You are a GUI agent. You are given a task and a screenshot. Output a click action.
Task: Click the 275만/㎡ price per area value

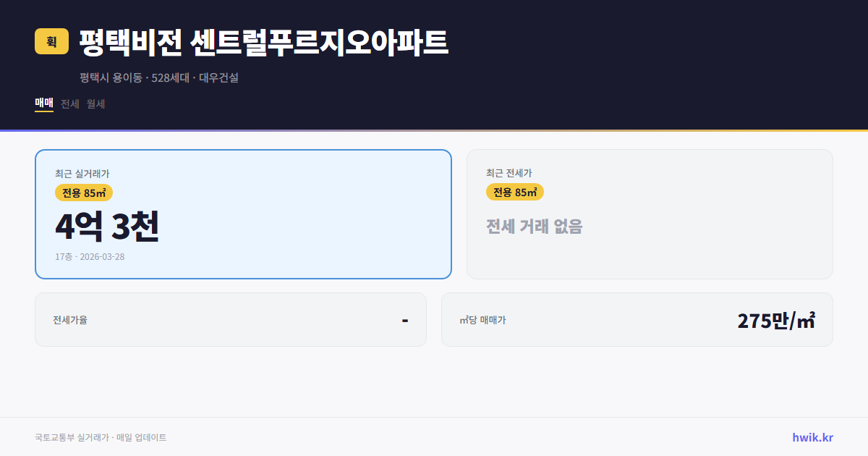coord(777,319)
